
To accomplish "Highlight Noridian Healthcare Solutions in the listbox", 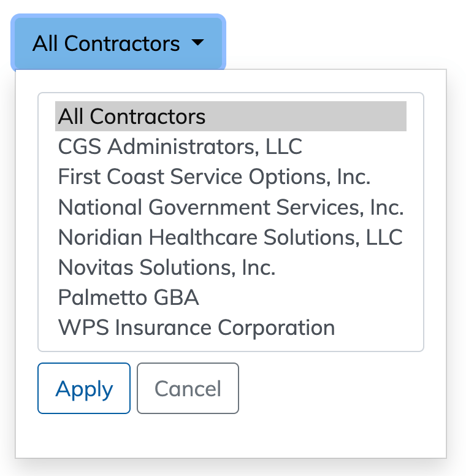I will pos(231,237).
